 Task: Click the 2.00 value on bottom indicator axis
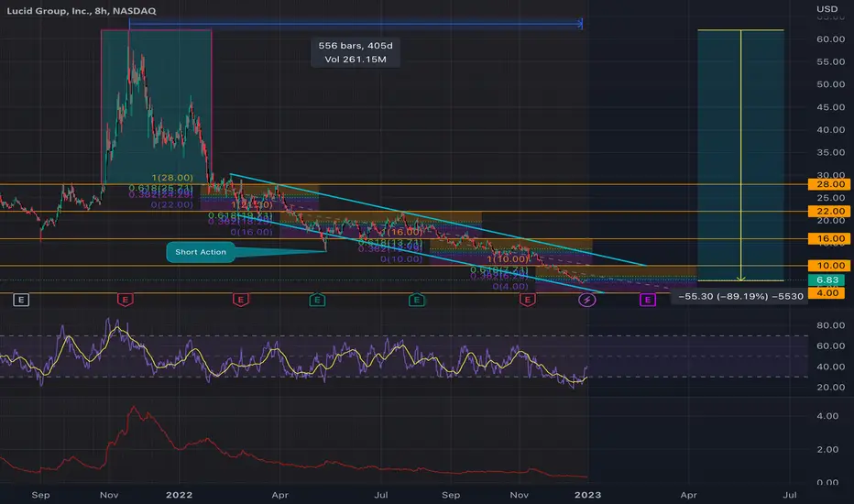[x=827, y=450]
